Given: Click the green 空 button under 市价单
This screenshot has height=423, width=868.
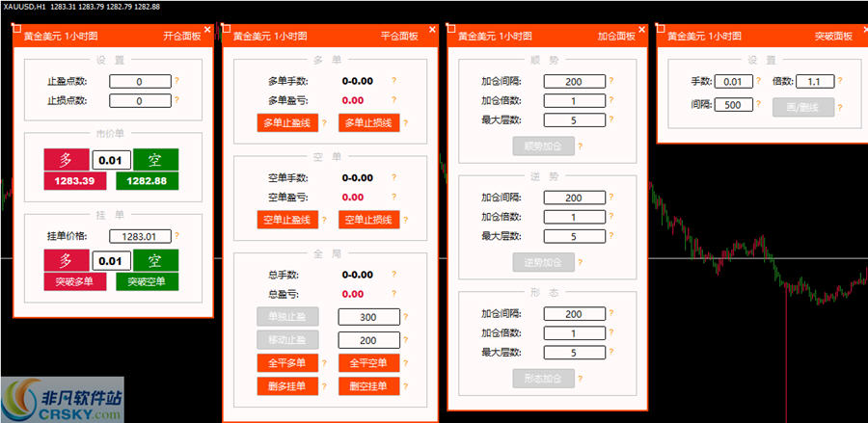Looking at the screenshot, I should pyautogui.click(x=155, y=160).
